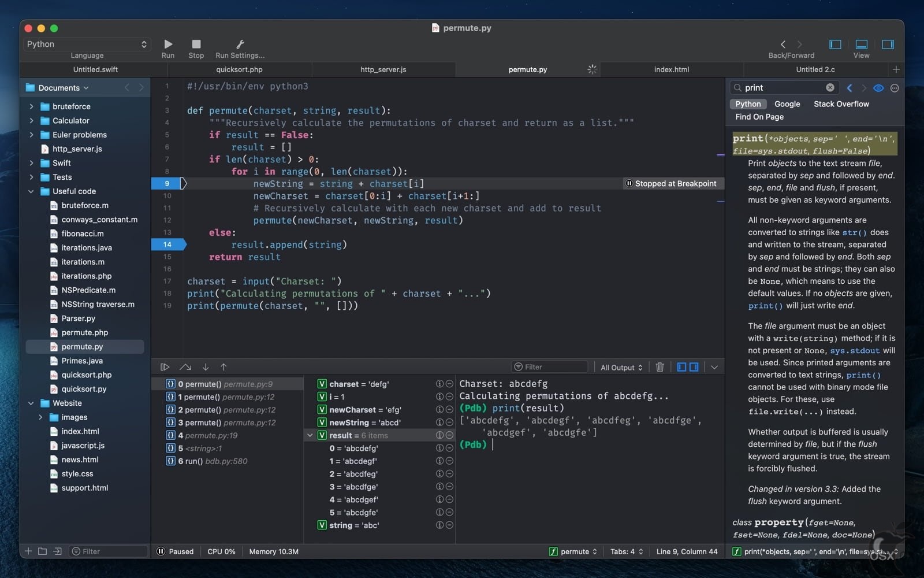Click the sidebar Filter field
Screen dimensions: 924x578
(109, 551)
